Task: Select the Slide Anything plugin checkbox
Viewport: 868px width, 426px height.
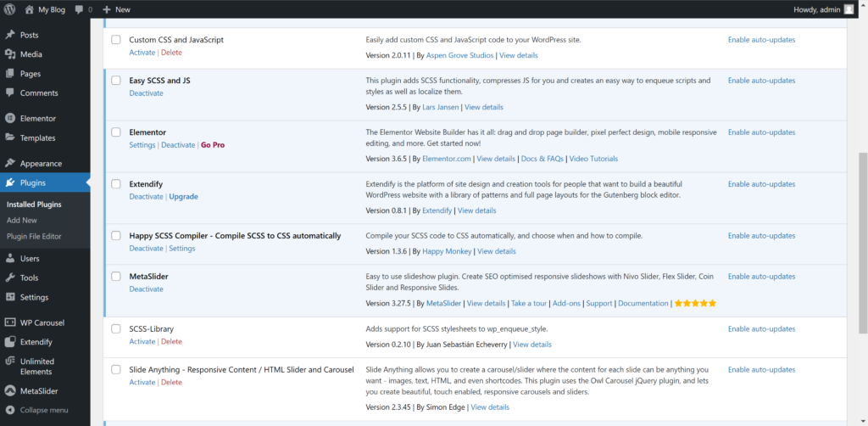Action: 115,369
